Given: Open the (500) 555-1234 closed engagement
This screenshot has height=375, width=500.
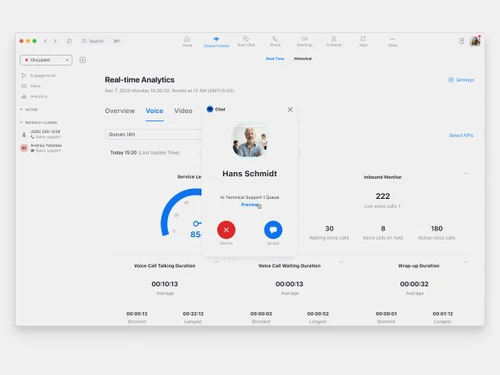Looking at the screenshot, I should click(41, 134).
